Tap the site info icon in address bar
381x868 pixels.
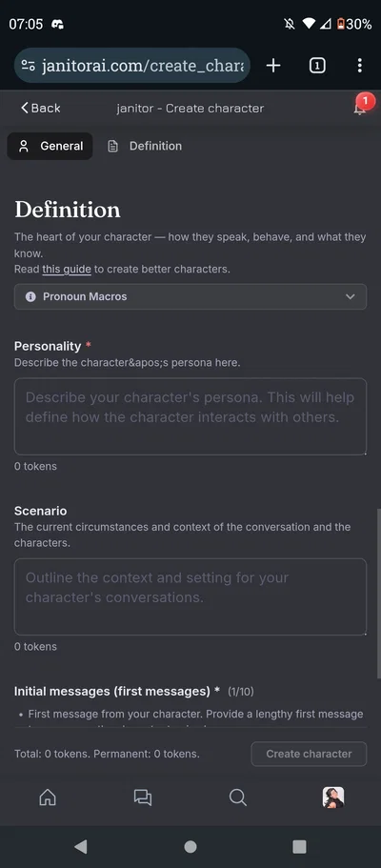[29, 66]
